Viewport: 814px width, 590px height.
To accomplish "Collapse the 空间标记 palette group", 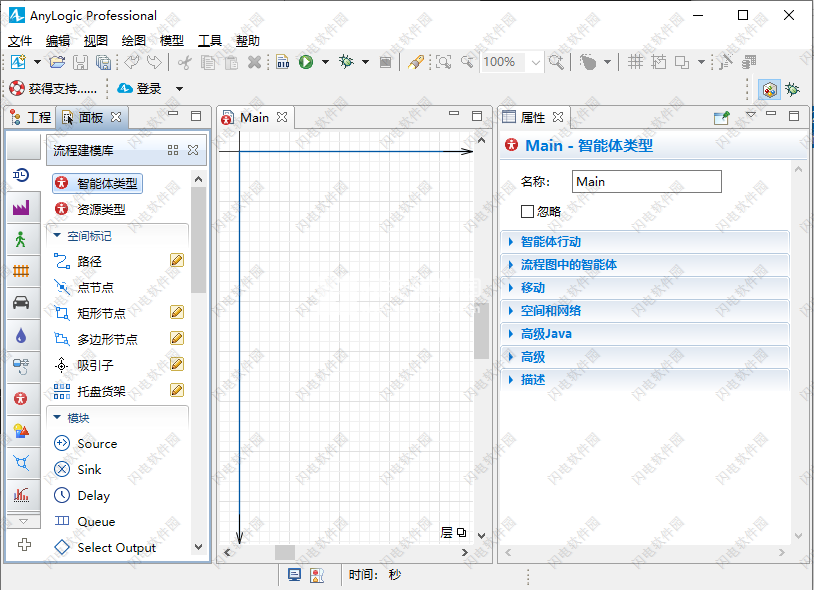I will (x=57, y=236).
